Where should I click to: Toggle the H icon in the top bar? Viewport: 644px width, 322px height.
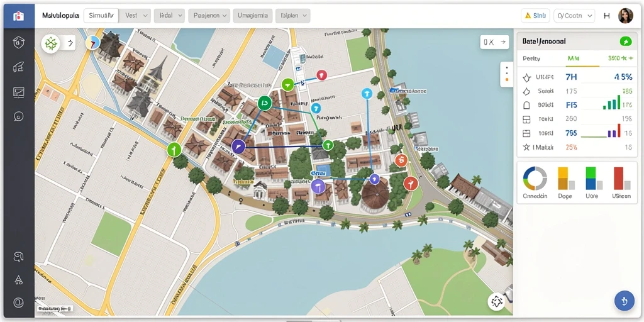coord(607,16)
